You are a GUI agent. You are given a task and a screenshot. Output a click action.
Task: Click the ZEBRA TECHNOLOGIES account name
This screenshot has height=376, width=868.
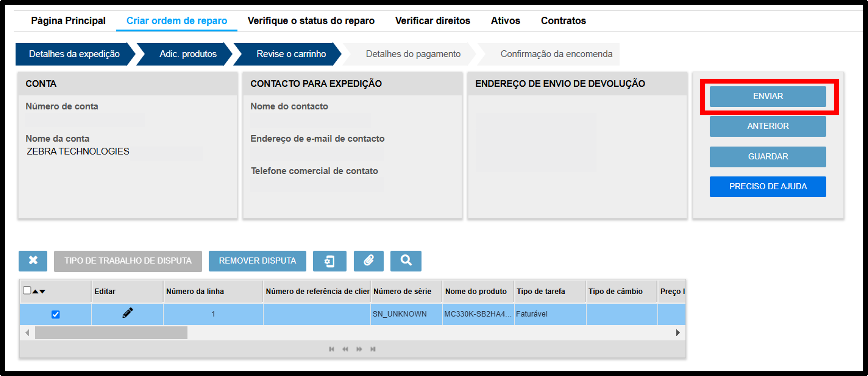pos(78,151)
